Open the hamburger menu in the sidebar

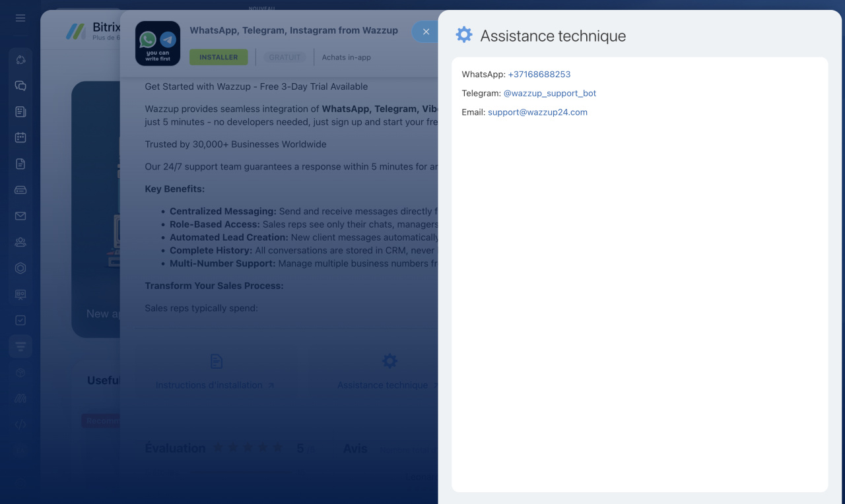pos(20,18)
